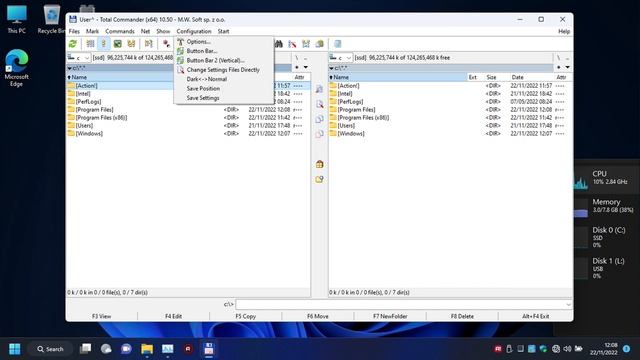Select [Program Files (x86)] in left panel

pos(101,118)
